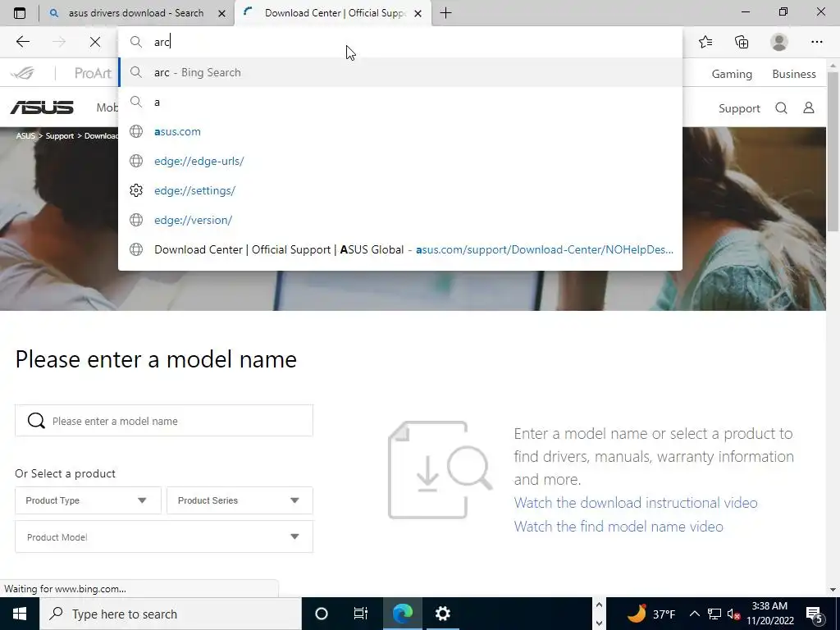840x630 pixels.
Task: Close the asus drivers download tab
Action: point(221,13)
